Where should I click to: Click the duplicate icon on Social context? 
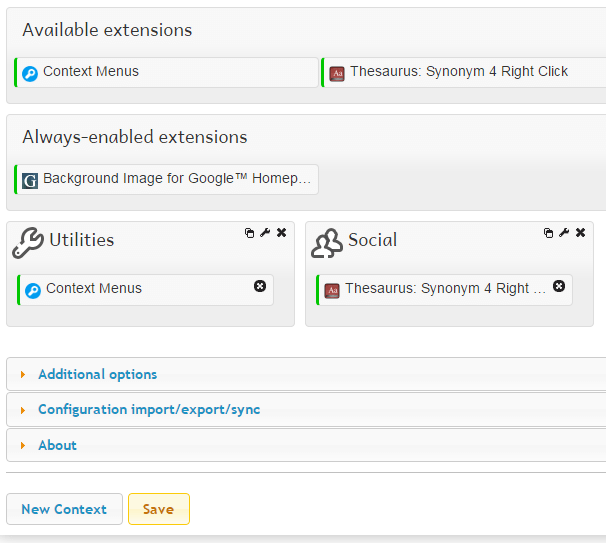tap(549, 233)
